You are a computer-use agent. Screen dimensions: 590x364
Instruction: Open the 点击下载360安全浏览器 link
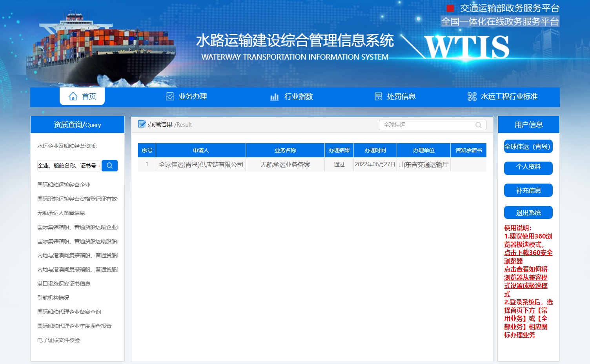coord(528,257)
